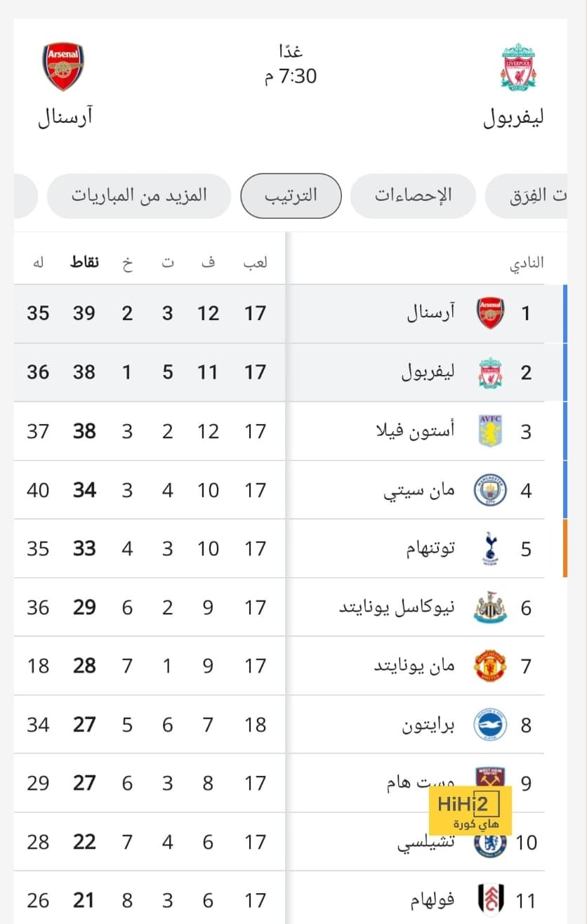Click the HiHi2 watermark logo

[x=469, y=810]
